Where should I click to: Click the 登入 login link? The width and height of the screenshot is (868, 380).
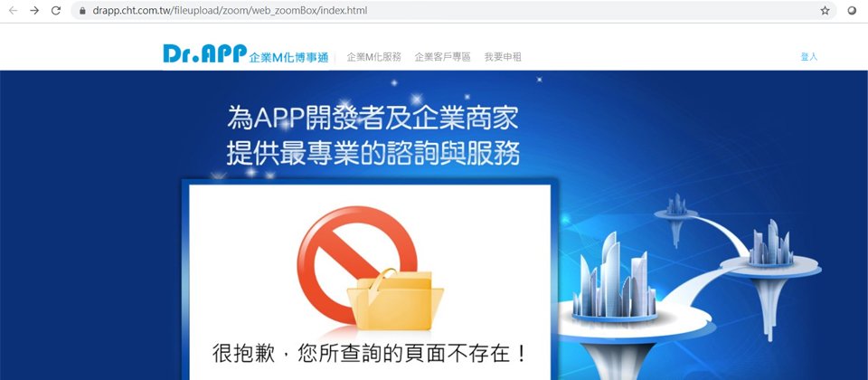[808, 56]
